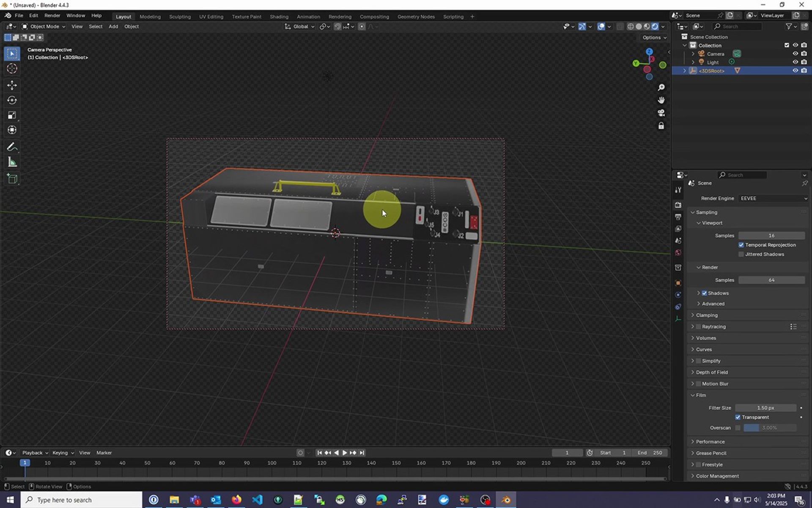Open the Render Engine EEVEE dropdown

[774, 199]
